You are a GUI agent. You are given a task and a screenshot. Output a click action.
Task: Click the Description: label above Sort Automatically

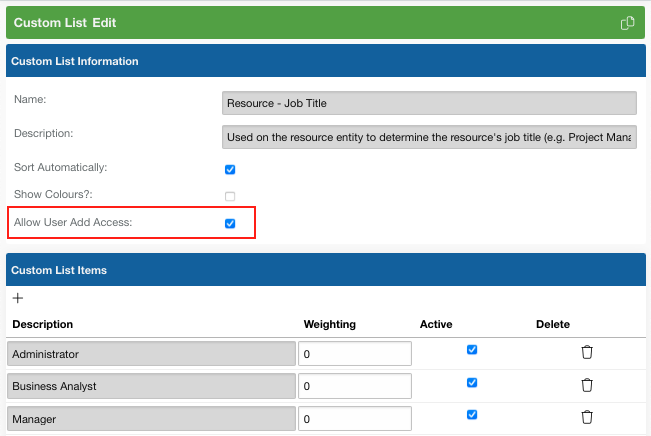tap(44, 133)
